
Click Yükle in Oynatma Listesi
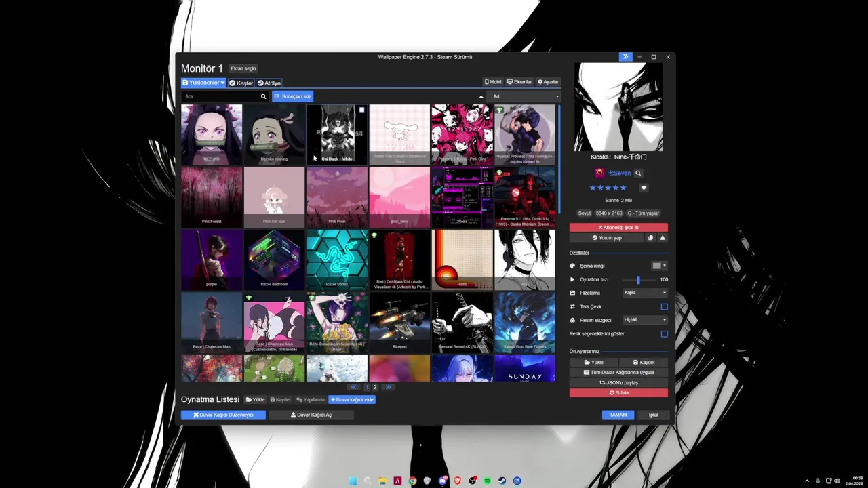coord(256,400)
